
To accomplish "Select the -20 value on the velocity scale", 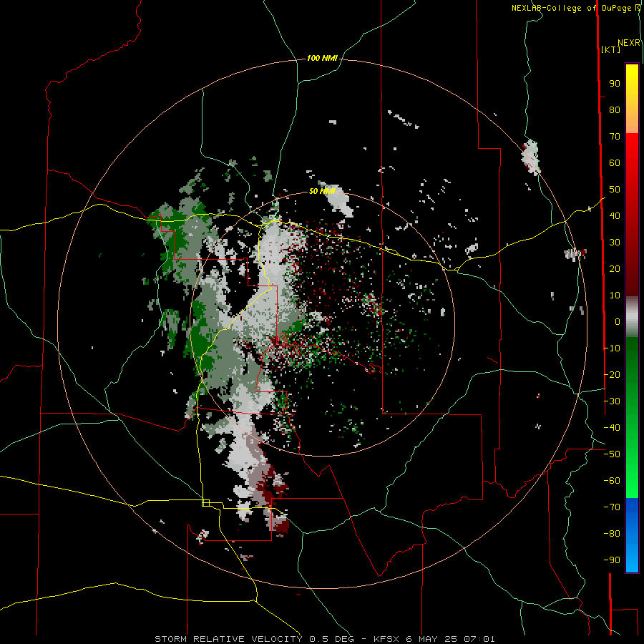I will 612,375.
